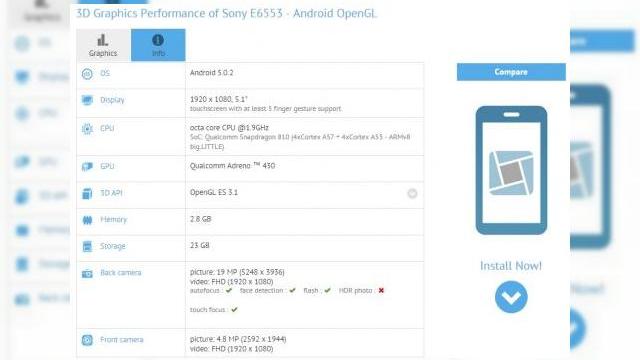Click the Snapdragon 810 SoC description text

click(x=300, y=142)
